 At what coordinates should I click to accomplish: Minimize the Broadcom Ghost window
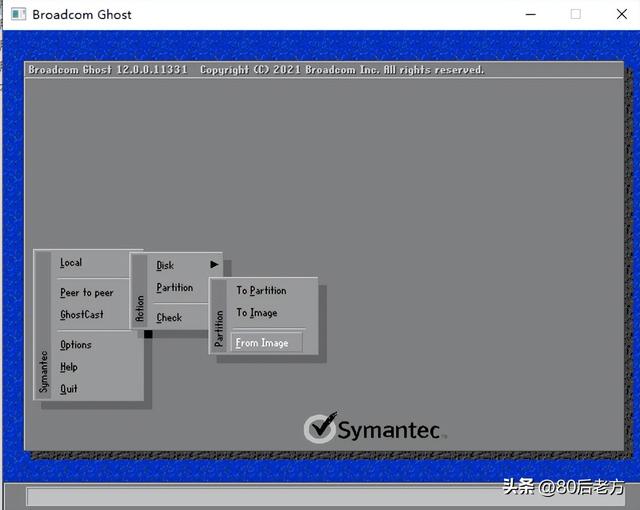(x=531, y=14)
